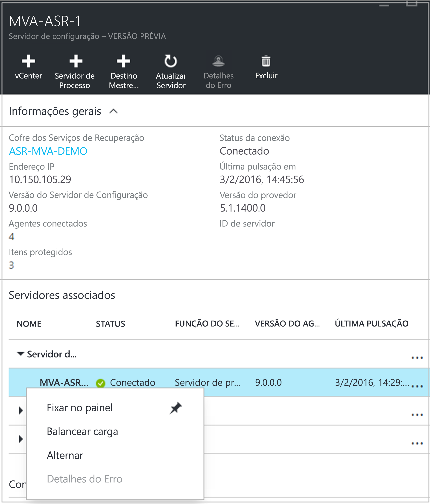This screenshot has width=430, height=504.
Task: Add a Servidor de Processo
Action: (x=75, y=72)
